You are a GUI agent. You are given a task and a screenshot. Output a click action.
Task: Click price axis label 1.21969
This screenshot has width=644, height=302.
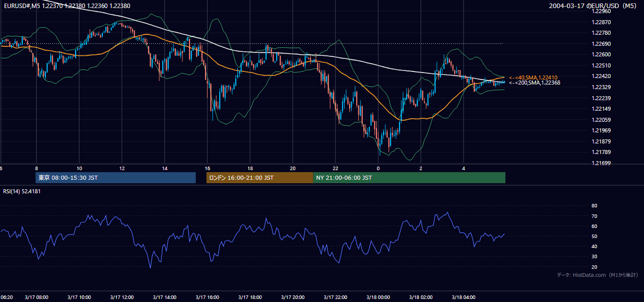pyautogui.click(x=601, y=130)
